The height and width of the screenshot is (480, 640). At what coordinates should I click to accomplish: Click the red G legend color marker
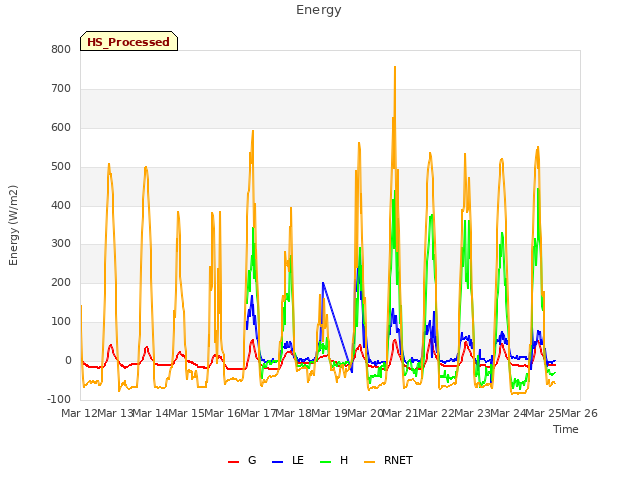[x=233, y=462]
